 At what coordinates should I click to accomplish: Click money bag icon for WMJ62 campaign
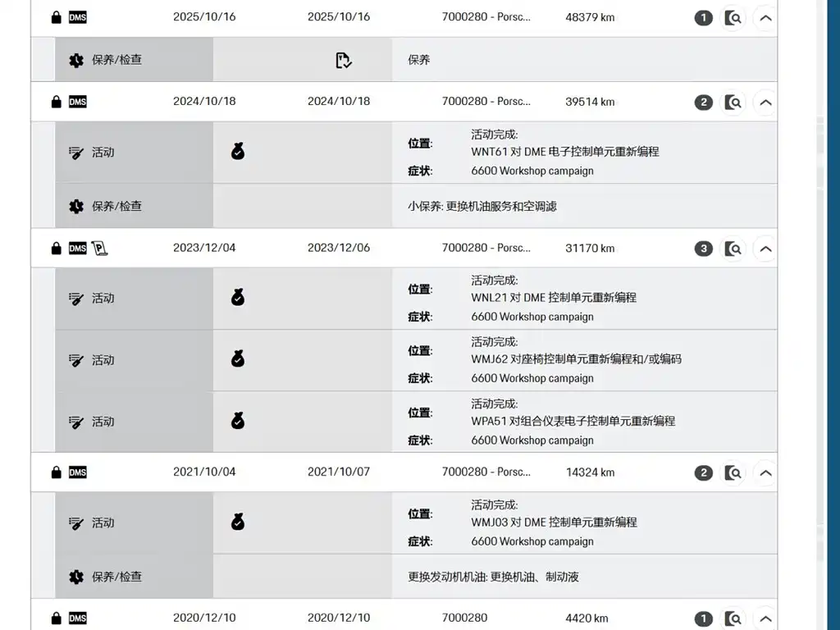pos(238,358)
